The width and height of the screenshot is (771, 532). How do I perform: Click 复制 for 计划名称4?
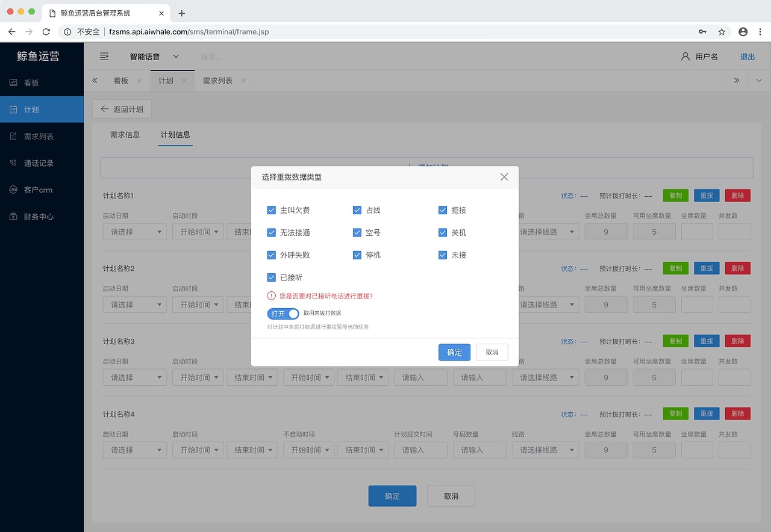click(675, 413)
